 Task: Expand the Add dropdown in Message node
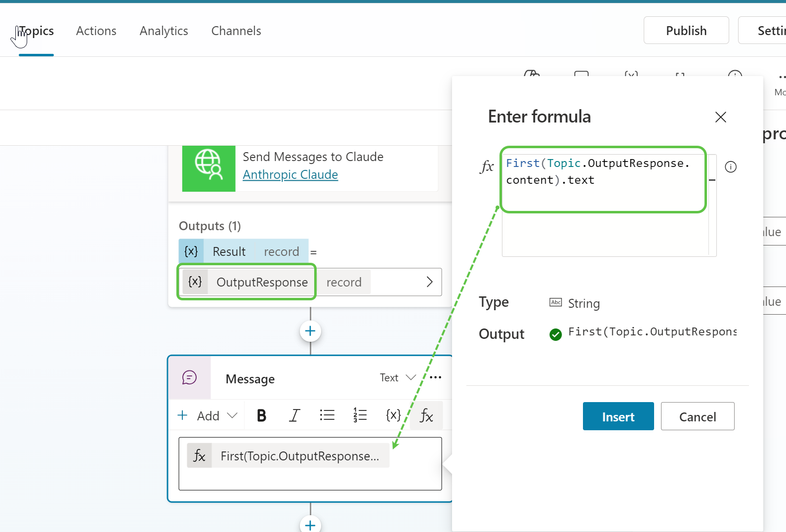coord(208,416)
